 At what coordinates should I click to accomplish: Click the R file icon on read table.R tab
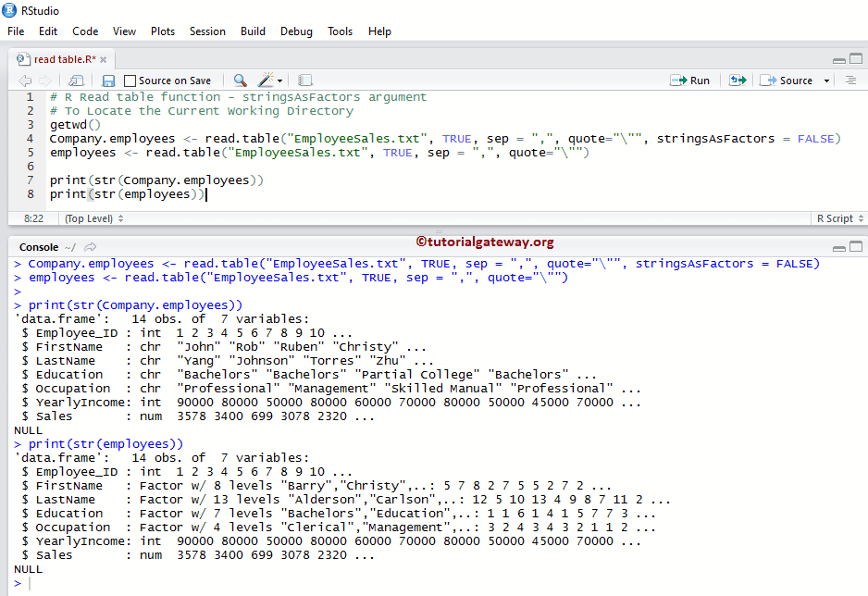(23, 58)
